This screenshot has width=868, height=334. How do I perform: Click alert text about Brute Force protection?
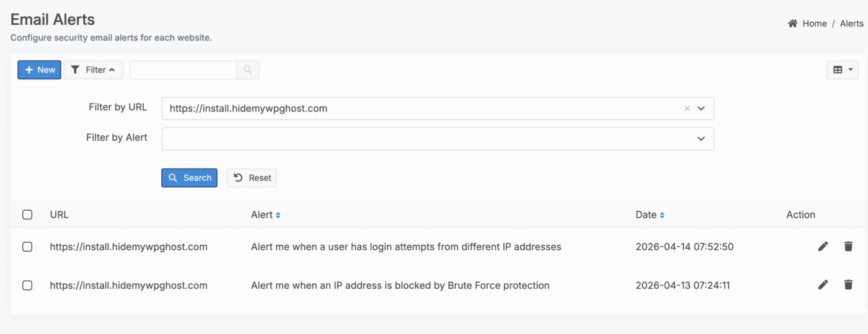tap(400, 286)
